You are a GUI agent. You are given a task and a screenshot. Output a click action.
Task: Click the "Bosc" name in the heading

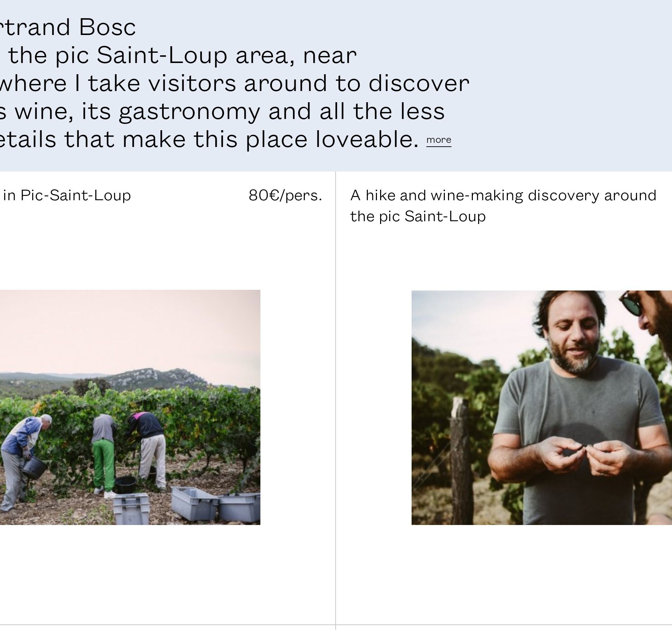click(x=107, y=27)
